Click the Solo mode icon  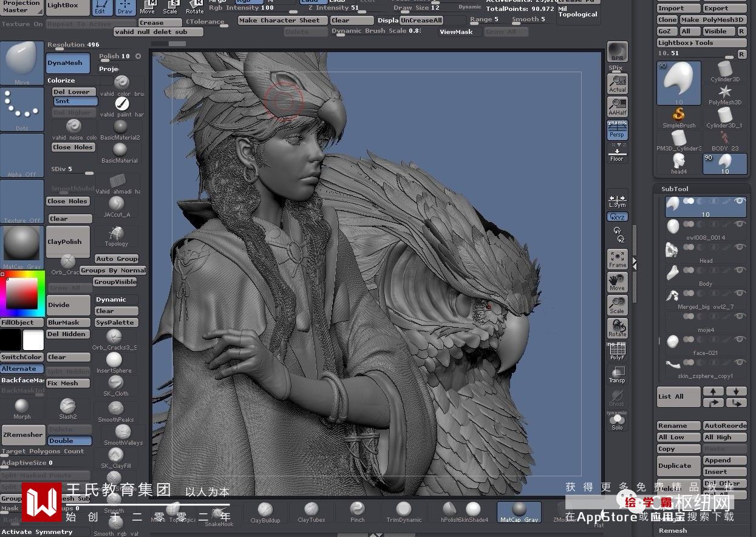[x=618, y=421]
